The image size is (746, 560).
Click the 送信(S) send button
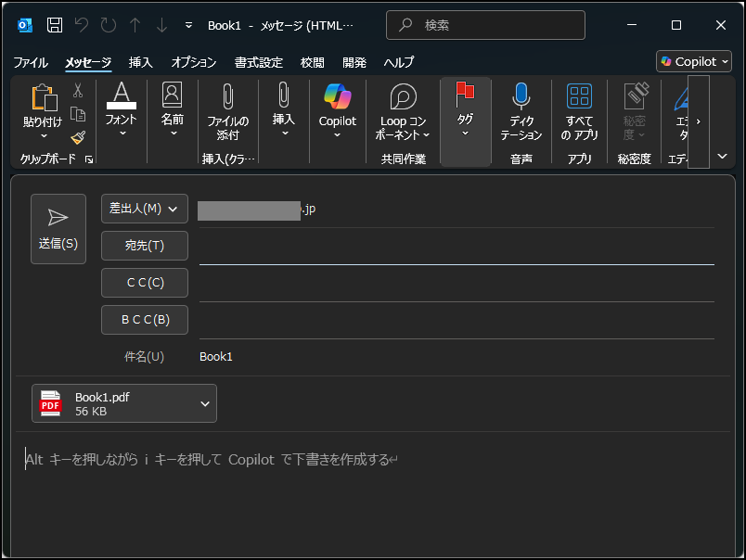(x=58, y=229)
